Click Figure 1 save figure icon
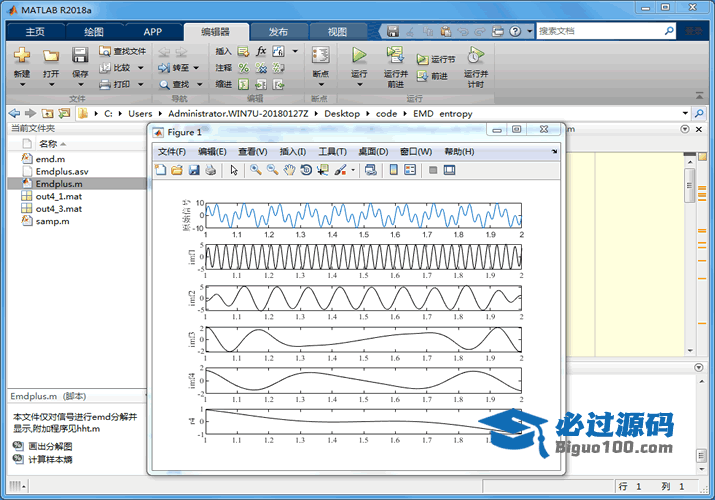715x500 pixels. click(x=194, y=170)
